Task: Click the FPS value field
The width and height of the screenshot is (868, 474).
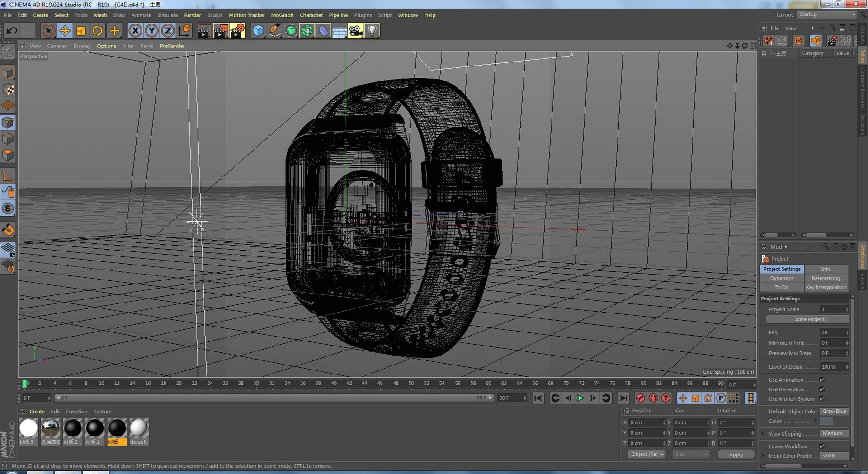Action: point(834,332)
